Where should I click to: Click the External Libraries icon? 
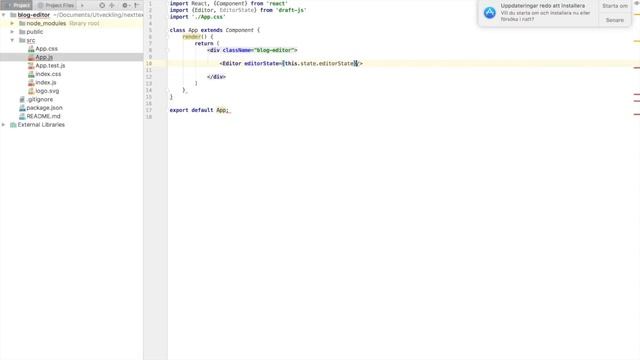click(13, 125)
